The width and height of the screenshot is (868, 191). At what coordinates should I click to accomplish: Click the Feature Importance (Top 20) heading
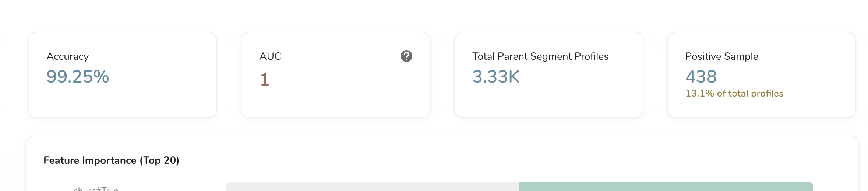[x=111, y=160]
